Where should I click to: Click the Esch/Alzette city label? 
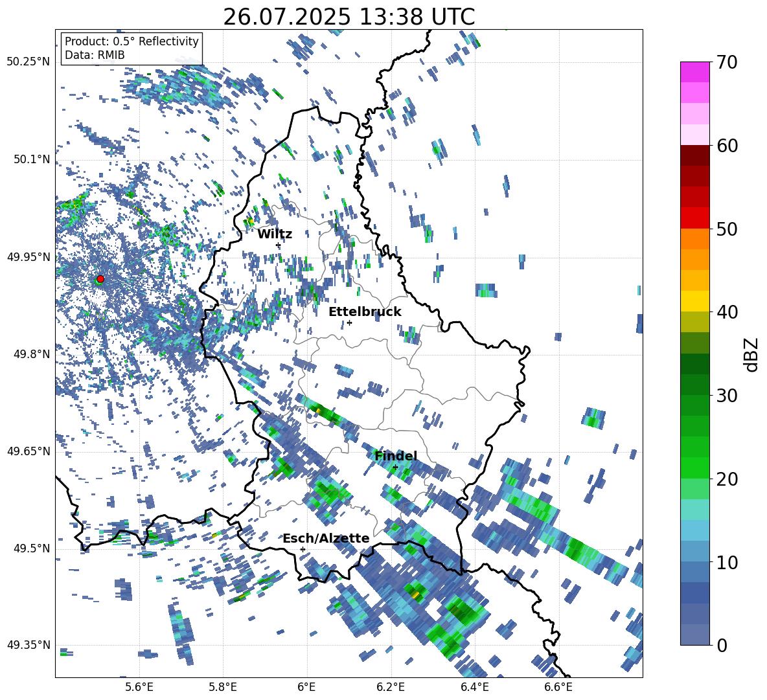click(326, 539)
